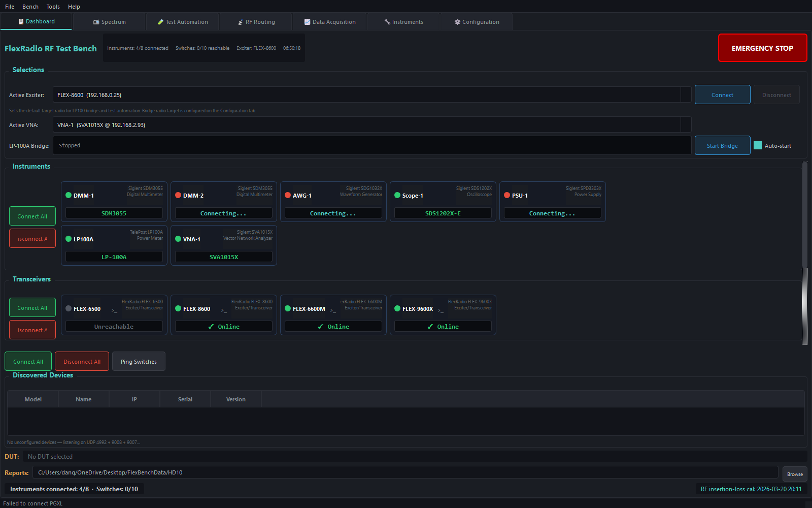
Task: Go to the RF Routing tab
Action: point(256,22)
